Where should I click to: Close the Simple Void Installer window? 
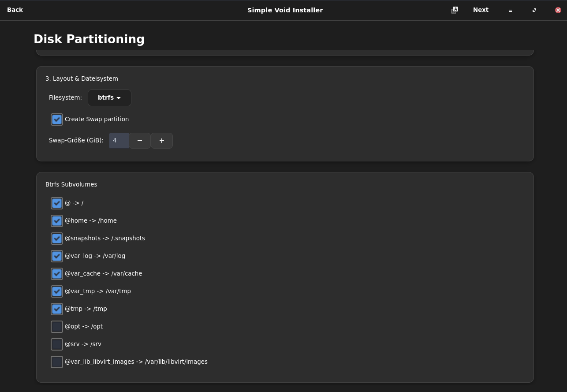click(558, 10)
